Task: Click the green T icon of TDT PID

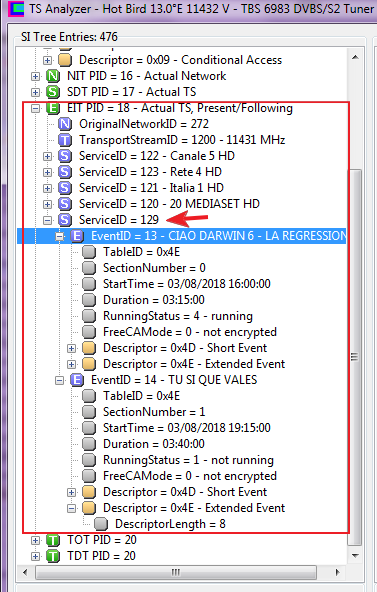Action: 53,556
